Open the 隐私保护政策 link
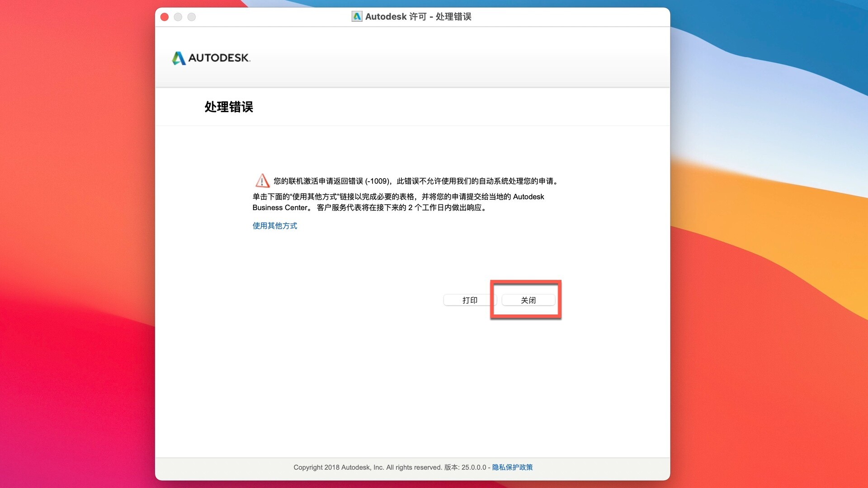The image size is (868, 488). (x=512, y=467)
